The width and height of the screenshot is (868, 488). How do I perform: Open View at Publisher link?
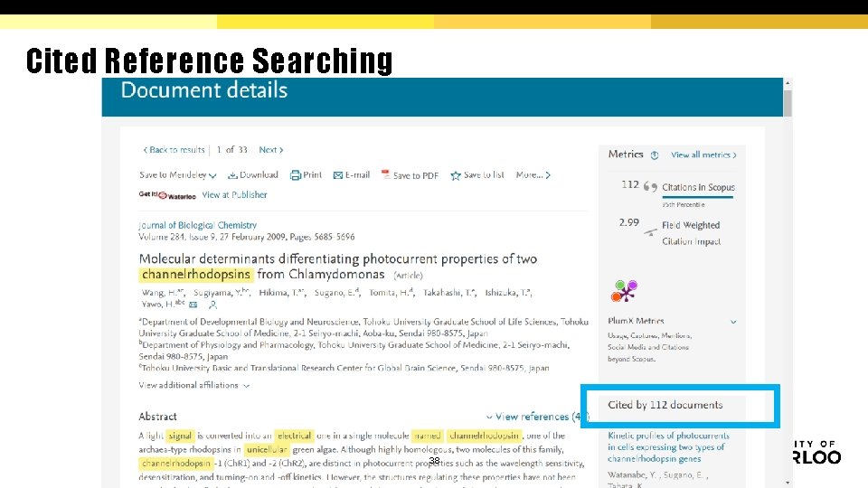234,195
